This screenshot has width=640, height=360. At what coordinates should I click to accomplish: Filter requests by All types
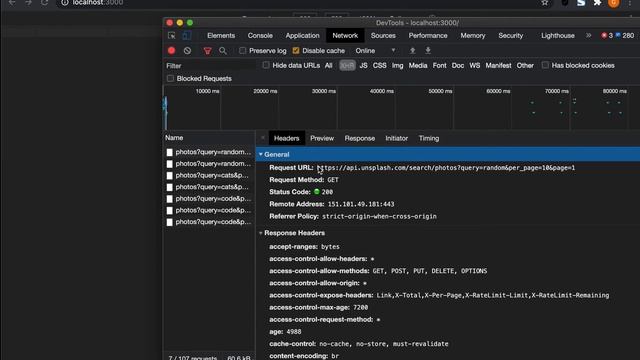click(x=329, y=65)
